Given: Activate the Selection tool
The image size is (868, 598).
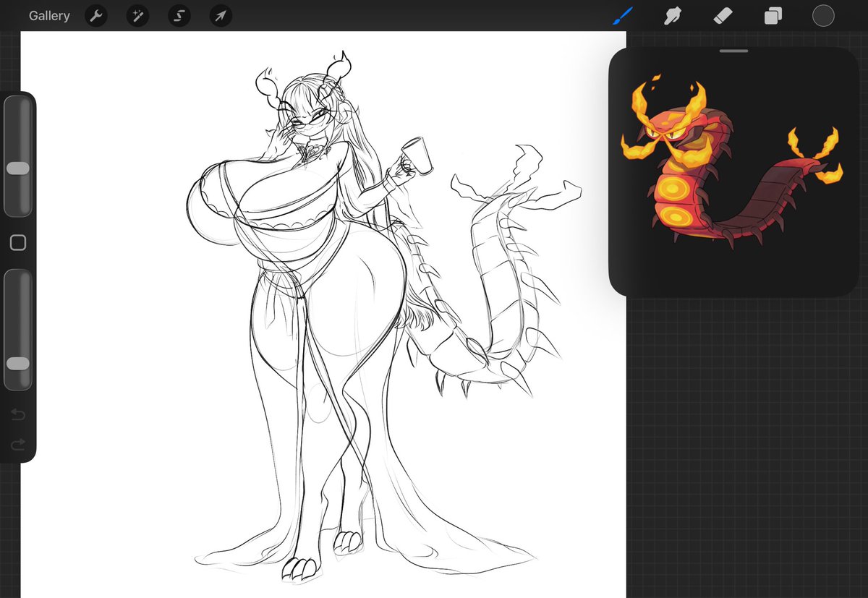Looking at the screenshot, I should pos(179,15).
